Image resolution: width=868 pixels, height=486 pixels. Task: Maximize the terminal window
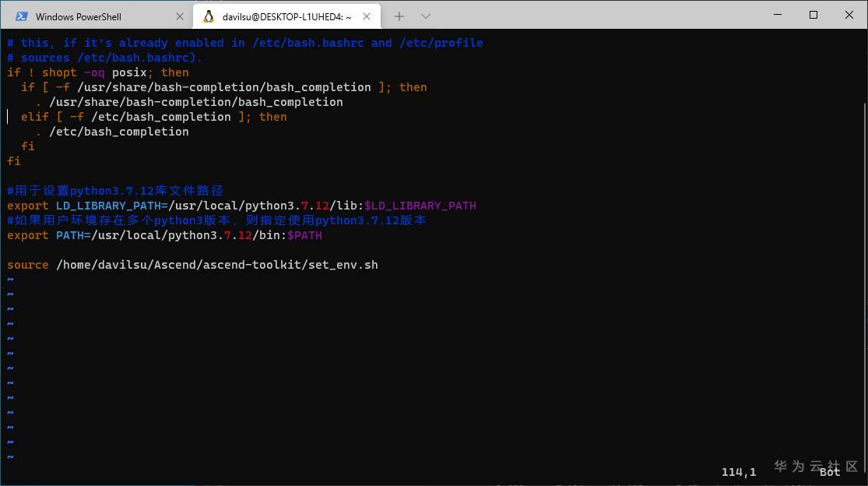814,15
